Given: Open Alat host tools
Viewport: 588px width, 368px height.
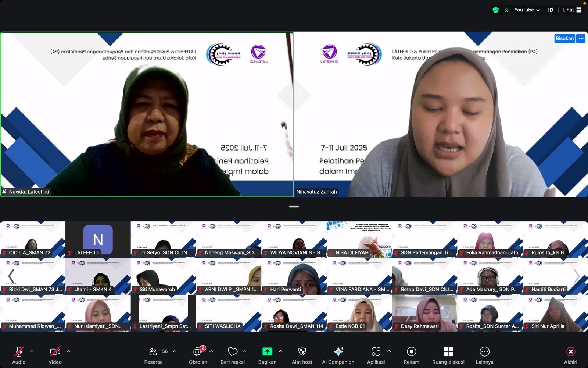Looking at the screenshot, I should (302, 353).
